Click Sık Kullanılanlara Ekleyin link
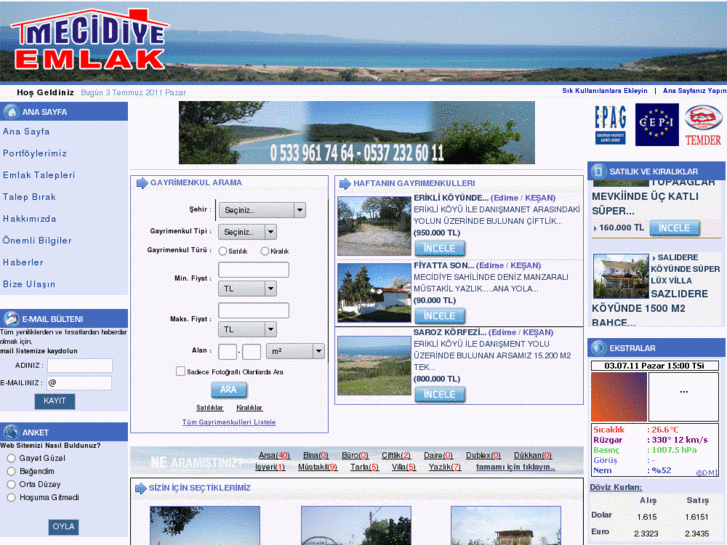 (605, 91)
